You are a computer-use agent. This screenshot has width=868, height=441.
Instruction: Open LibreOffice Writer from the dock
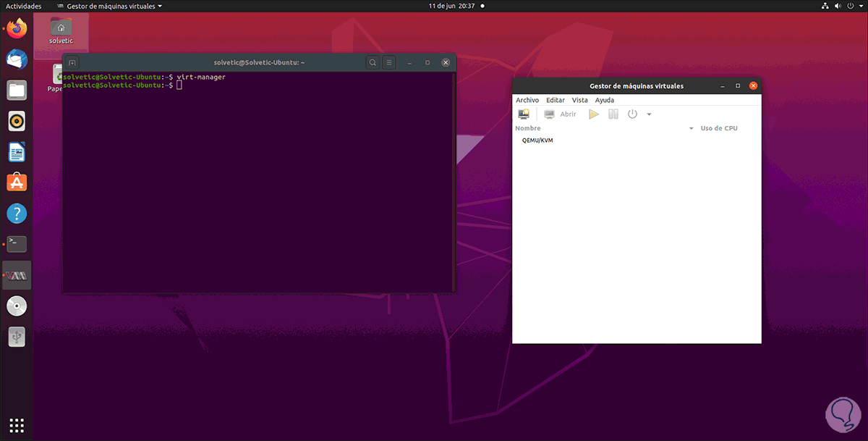pyautogui.click(x=17, y=152)
